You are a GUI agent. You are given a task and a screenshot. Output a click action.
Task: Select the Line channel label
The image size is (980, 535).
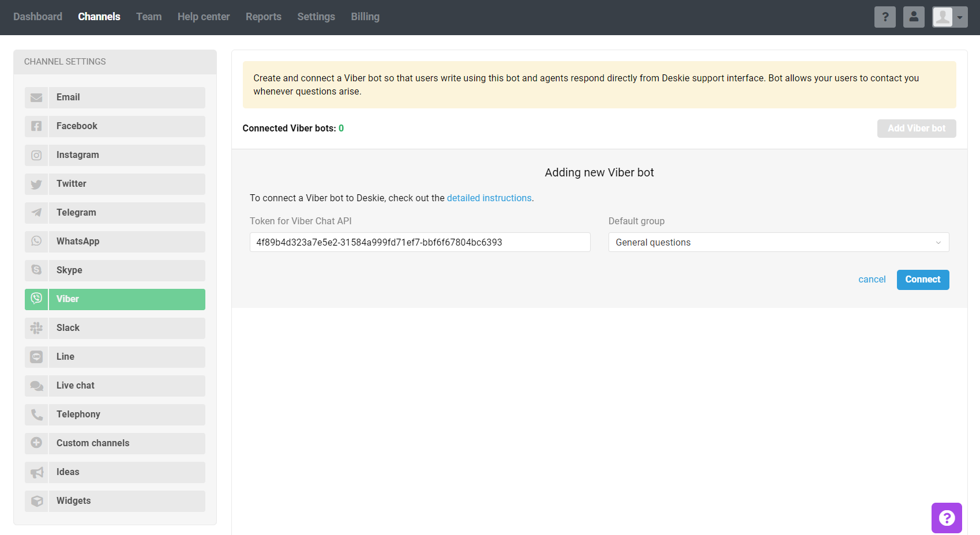tap(65, 357)
